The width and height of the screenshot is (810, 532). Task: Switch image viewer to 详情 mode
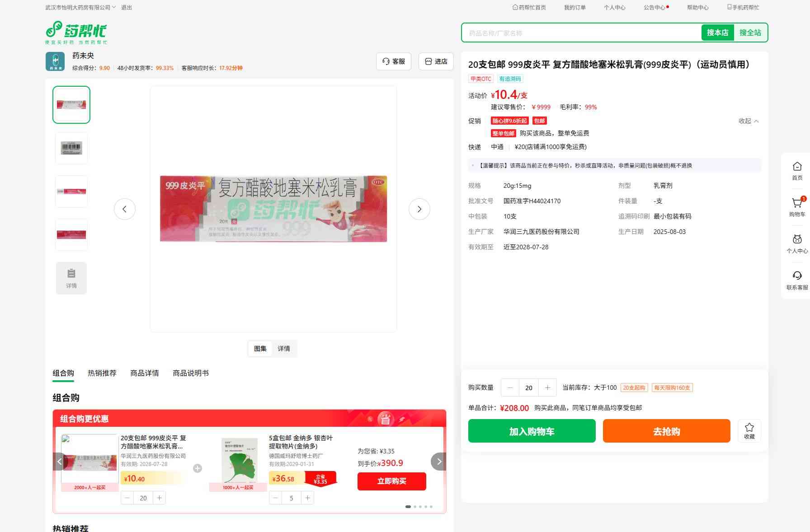[284, 349]
